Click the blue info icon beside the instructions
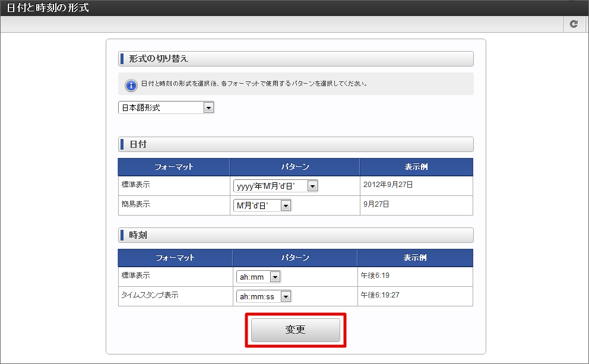 pos(131,86)
